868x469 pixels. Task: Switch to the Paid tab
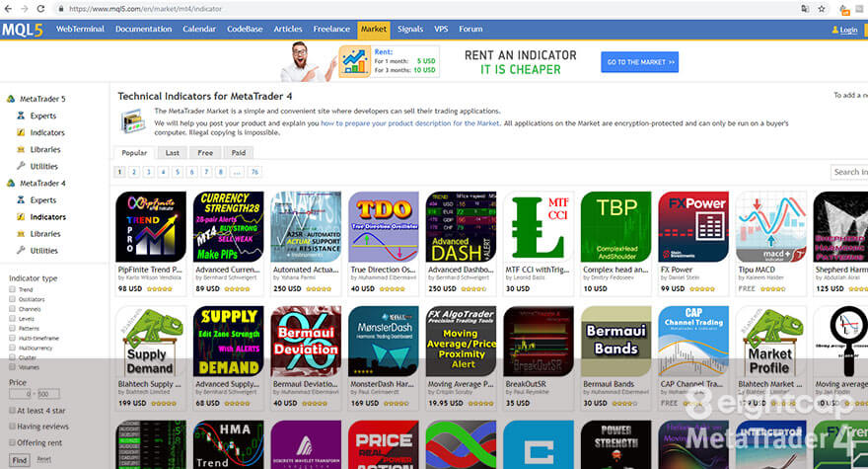(239, 152)
